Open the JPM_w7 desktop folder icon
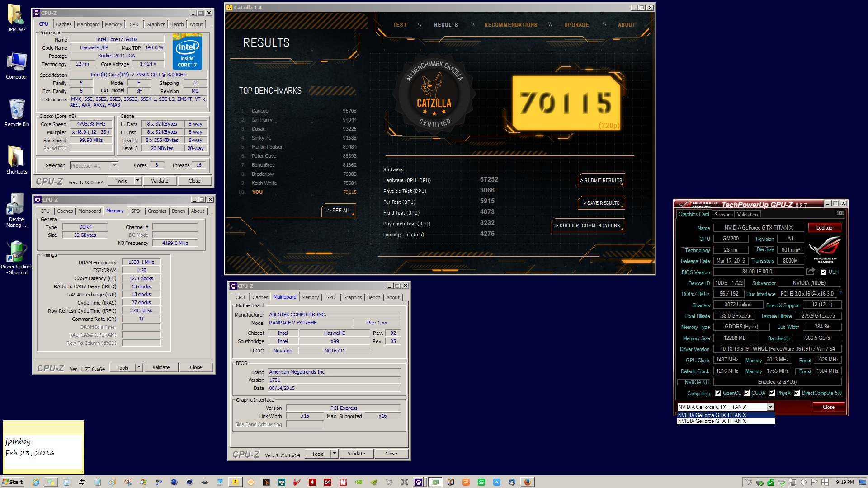Screen dimensions: 868x488 (x=17, y=18)
